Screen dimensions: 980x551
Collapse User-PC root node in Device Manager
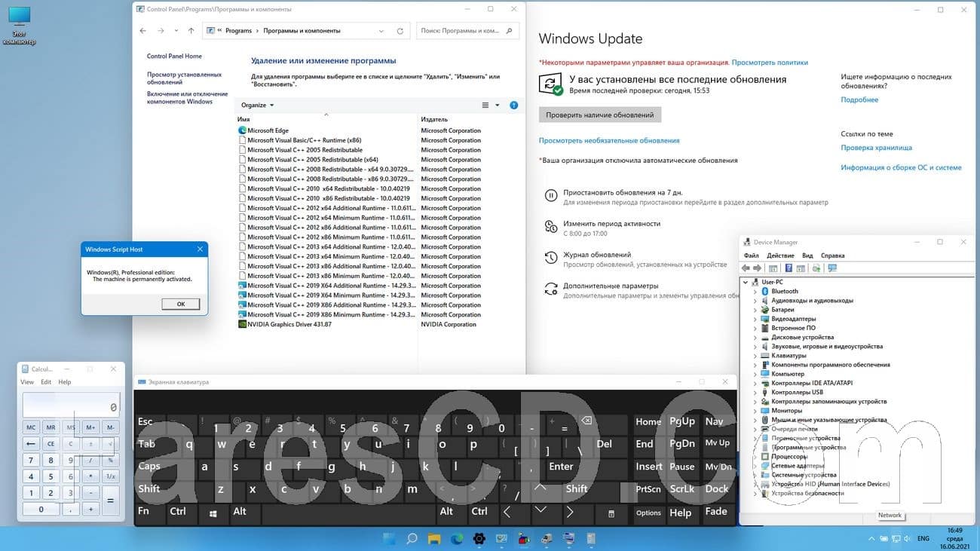point(746,282)
